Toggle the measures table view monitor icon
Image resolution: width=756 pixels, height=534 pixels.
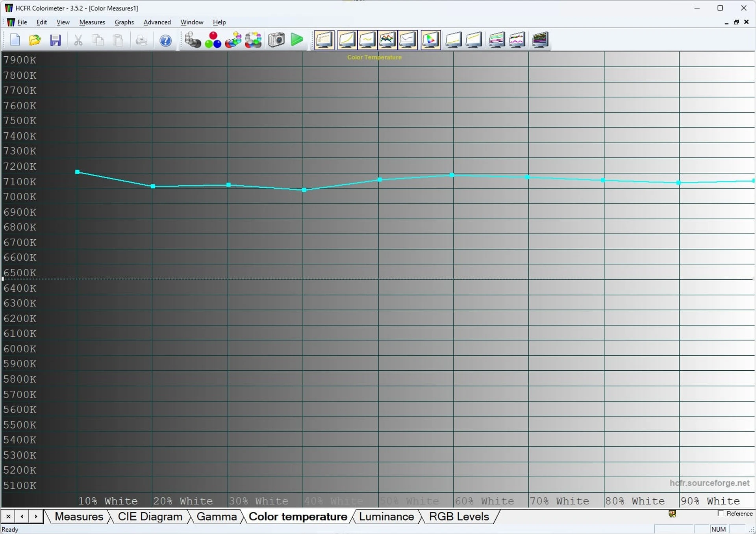click(x=324, y=40)
